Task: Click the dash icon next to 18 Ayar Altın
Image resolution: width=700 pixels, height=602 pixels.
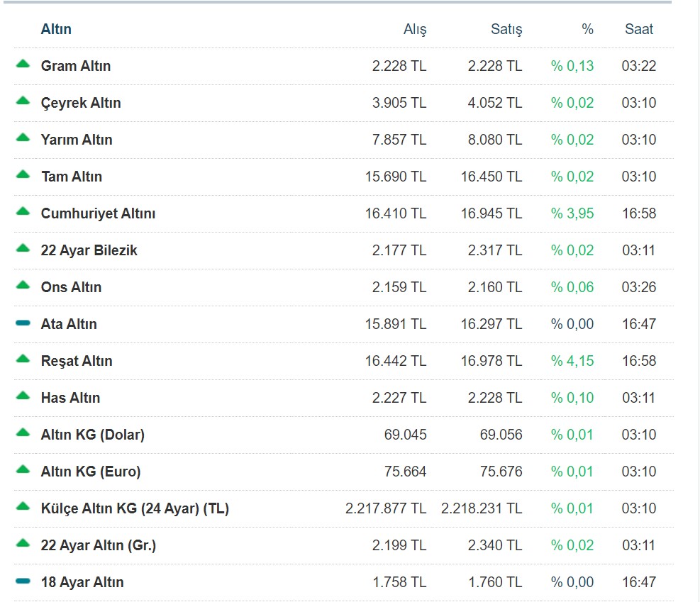Action: tap(23, 581)
